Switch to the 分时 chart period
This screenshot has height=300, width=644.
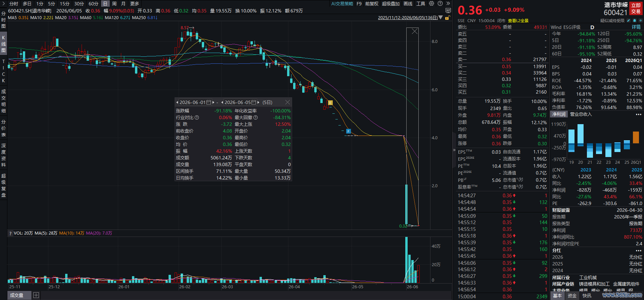(14, 4)
